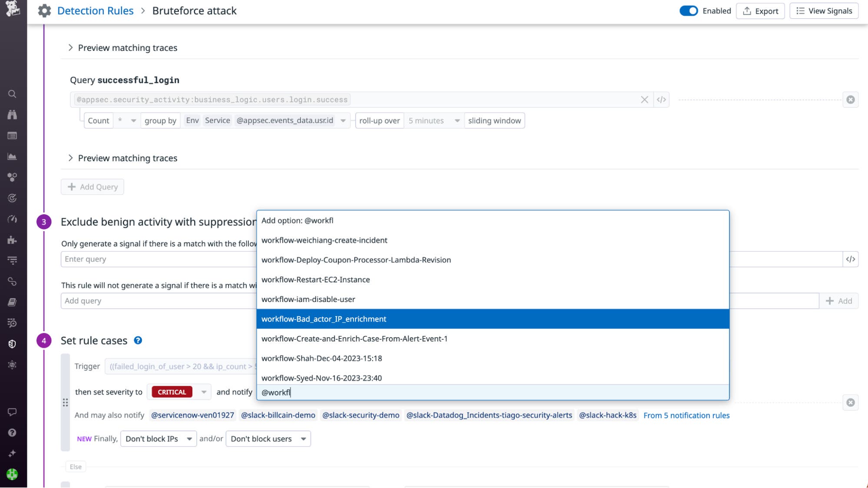Open the roll-up over 5 minutes dropdown
The height and width of the screenshot is (488, 868).
click(x=432, y=120)
